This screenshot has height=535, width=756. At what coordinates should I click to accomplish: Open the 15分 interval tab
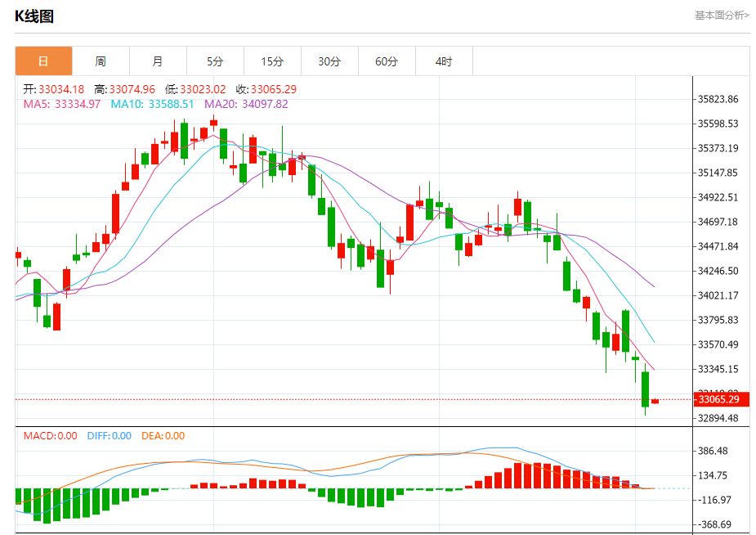coord(272,61)
